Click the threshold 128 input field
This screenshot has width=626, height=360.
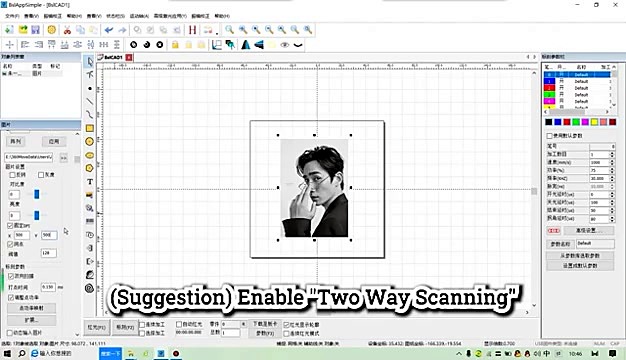tap(49, 253)
